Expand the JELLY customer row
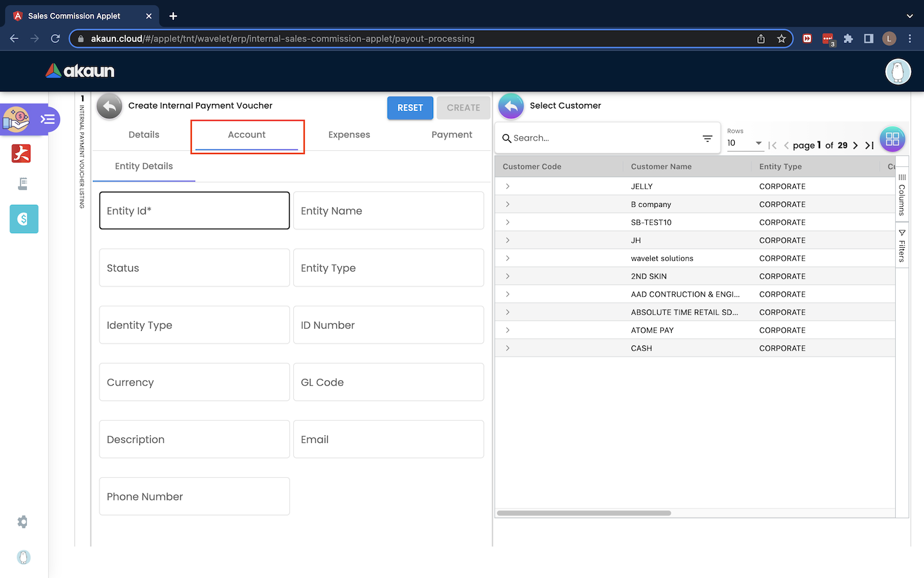 tap(508, 186)
